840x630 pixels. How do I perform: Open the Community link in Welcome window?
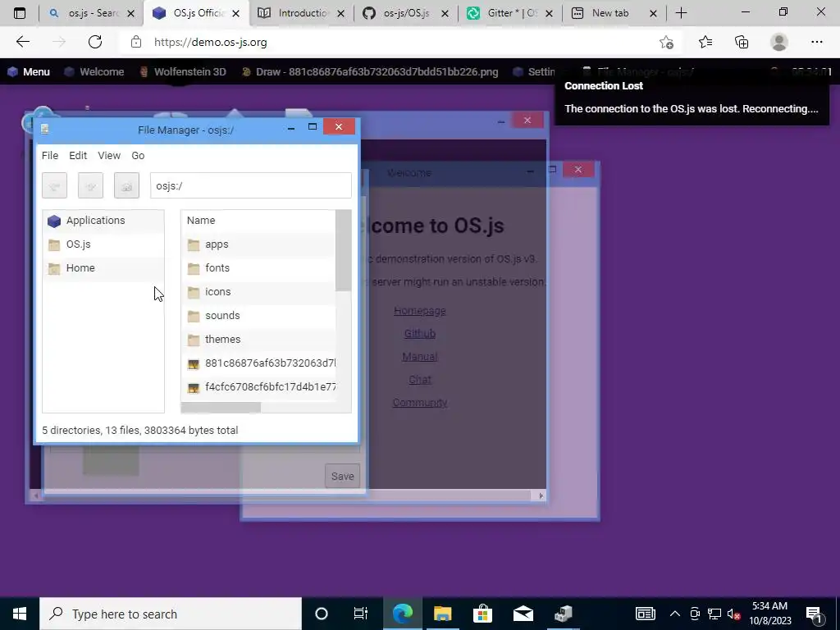[419, 403]
